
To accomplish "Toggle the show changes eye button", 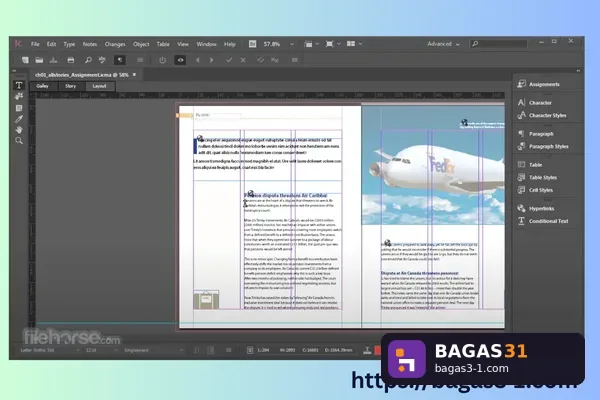I will click(180, 60).
